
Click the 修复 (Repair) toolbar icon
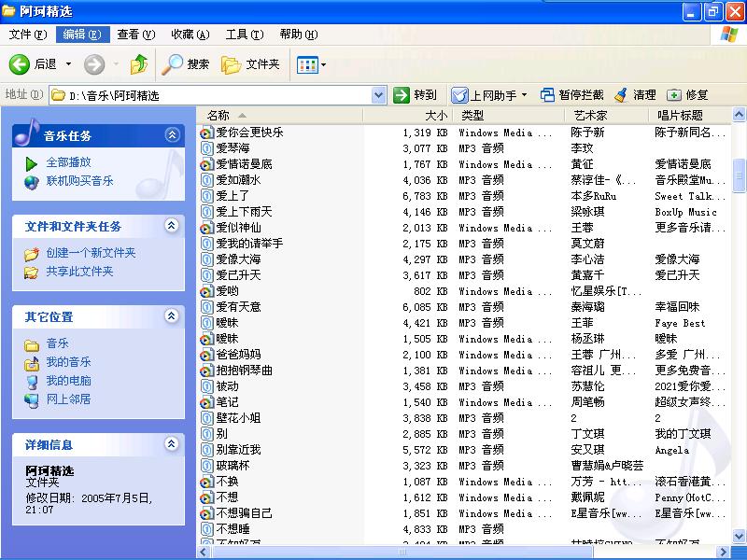(674, 95)
